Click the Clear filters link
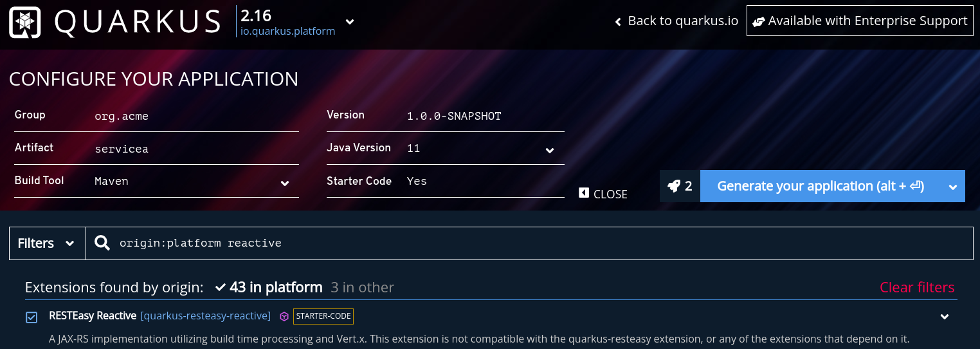Image resolution: width=980 pixels, height=349 pixels. pyautogui.click(x=917, y=287)
